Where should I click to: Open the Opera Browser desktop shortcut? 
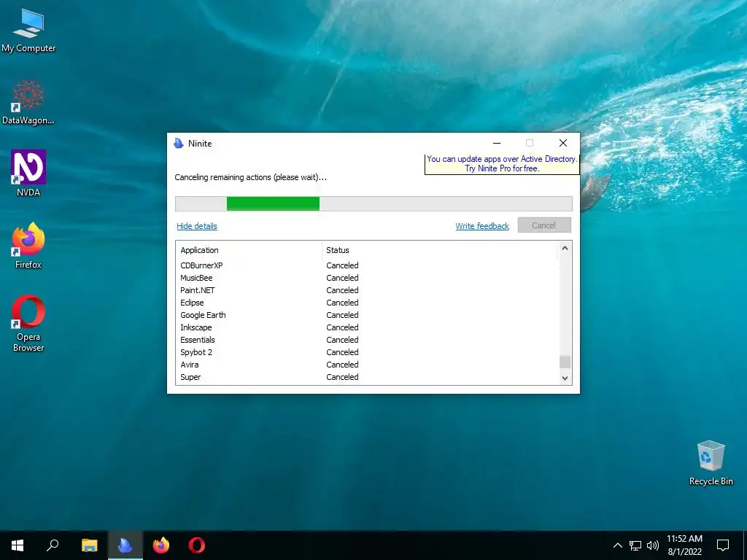click(28, 324)
